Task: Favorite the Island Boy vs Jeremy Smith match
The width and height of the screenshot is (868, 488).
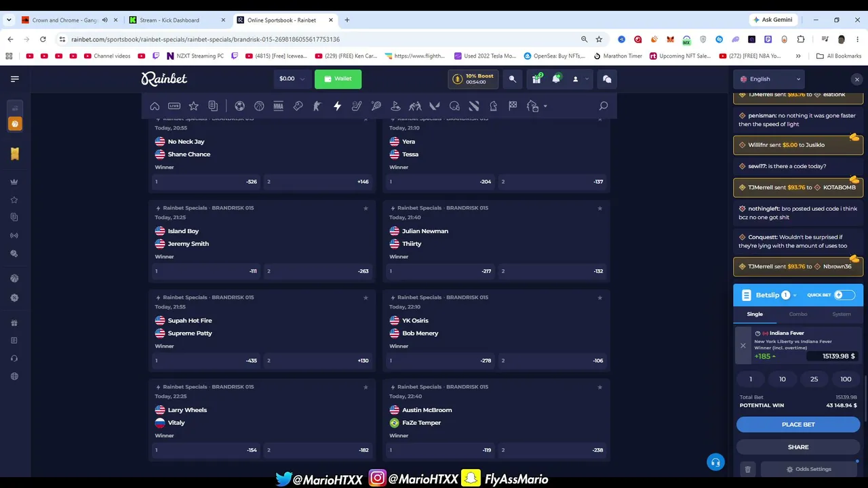Action: tap(366, 208)
